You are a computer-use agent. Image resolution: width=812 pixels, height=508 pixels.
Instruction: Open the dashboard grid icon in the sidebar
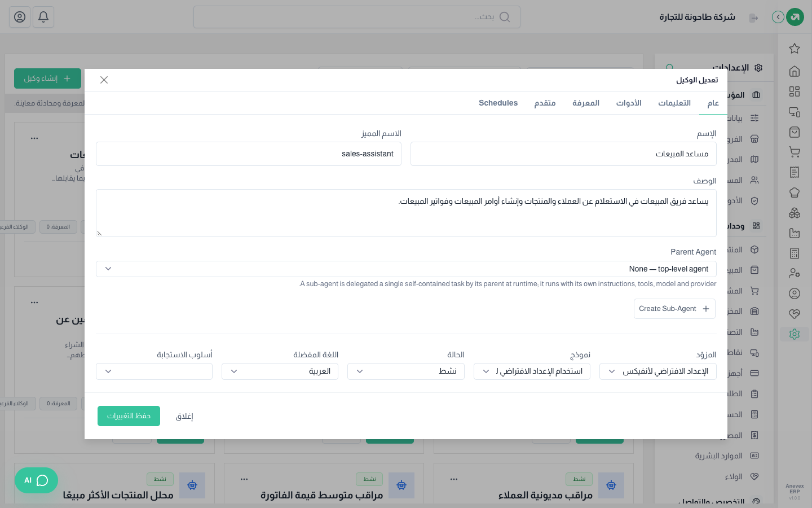(x=795, y=91)
